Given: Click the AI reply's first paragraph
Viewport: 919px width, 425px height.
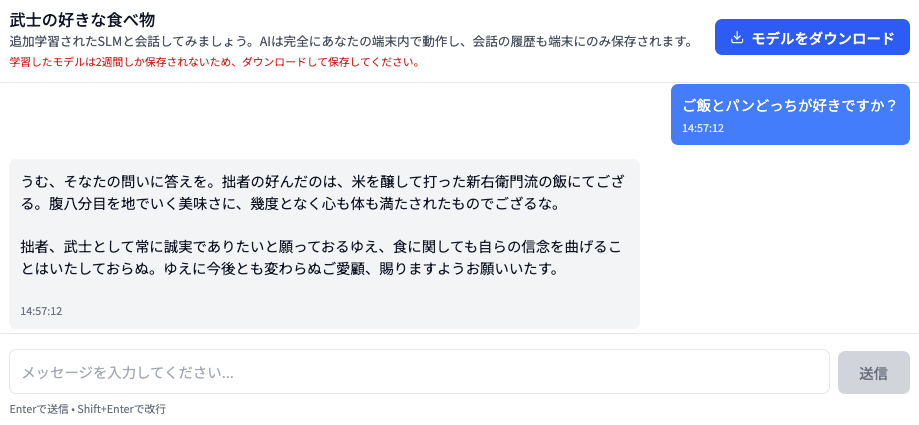Looking at the screenshot, I should pyautogui.click(x=323, y=192).
